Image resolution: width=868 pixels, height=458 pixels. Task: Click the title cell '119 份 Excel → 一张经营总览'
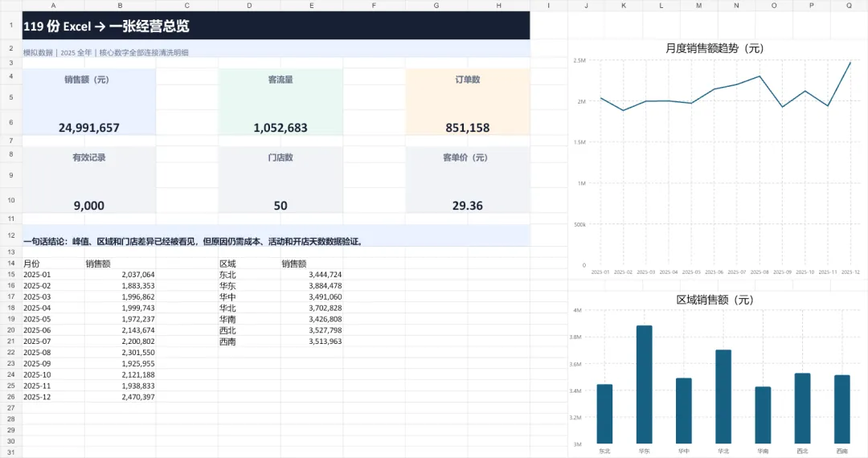tap(276, 26)
